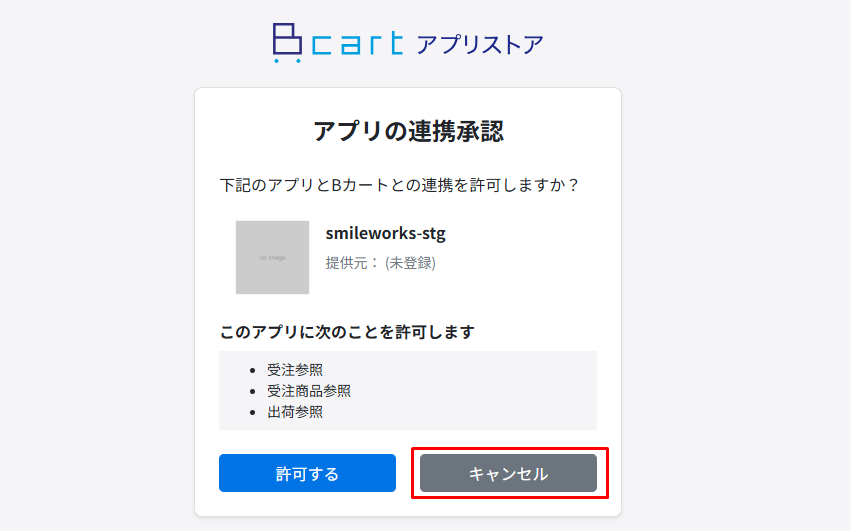This screenshot has width=851, height=531.
Task: Approve the integration with 許可する button
Action: 307,473
